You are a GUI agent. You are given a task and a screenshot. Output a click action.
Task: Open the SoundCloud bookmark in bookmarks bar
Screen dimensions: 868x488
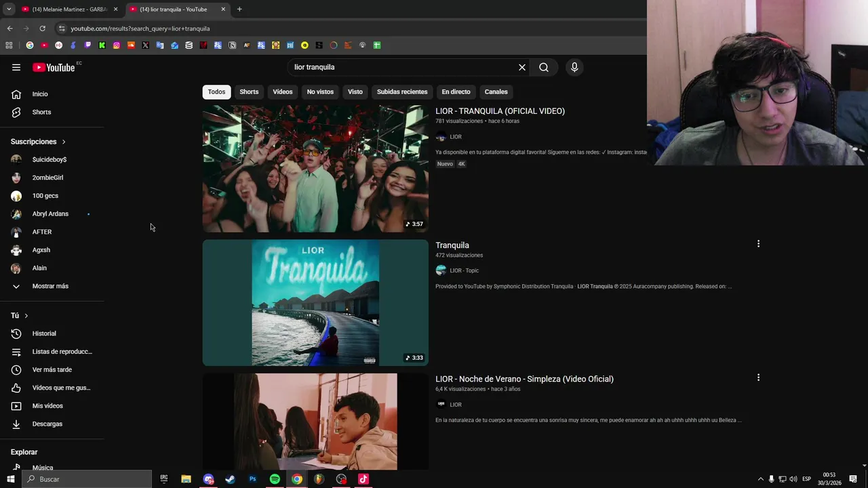(x=131, y=45)
